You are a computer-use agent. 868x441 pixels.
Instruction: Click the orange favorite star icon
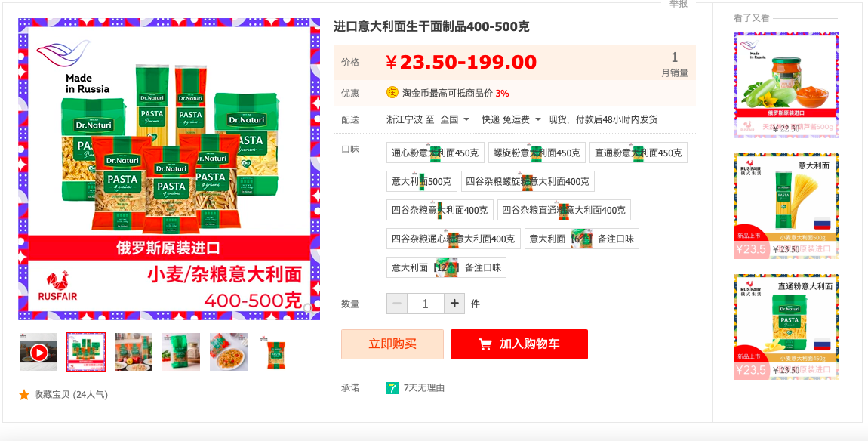[x=24, y=394]
